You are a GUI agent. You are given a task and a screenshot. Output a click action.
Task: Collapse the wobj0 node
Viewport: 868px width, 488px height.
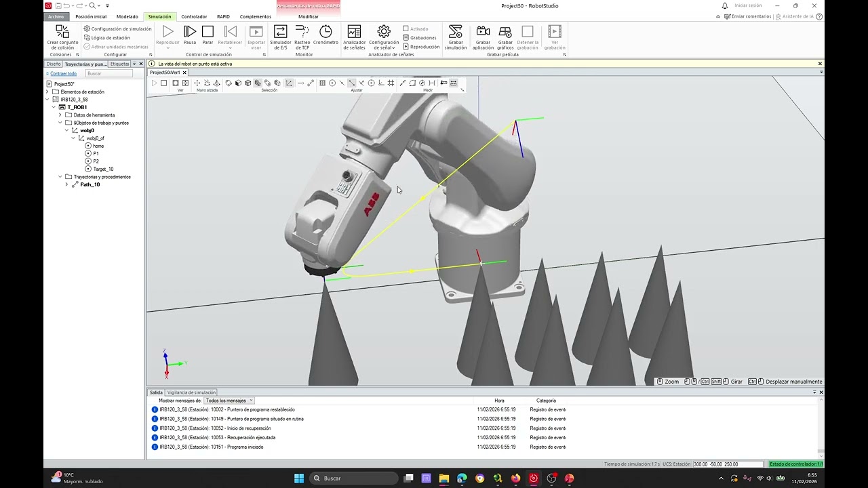click(66, 130)
